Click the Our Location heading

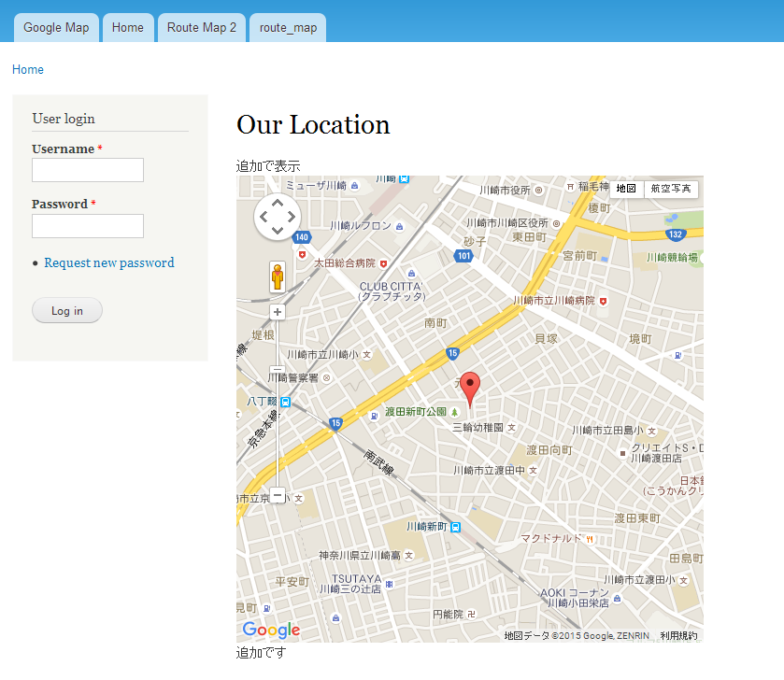(313, 125)
